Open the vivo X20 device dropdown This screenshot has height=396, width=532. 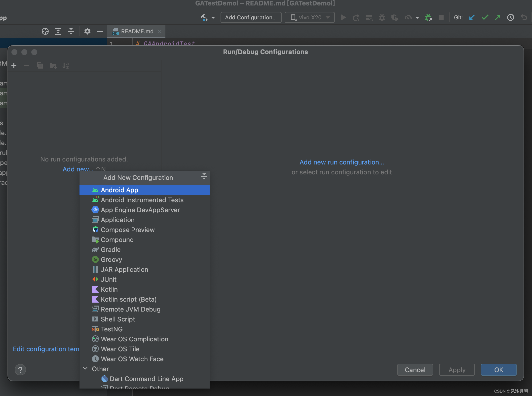click(x=309, y=18)
